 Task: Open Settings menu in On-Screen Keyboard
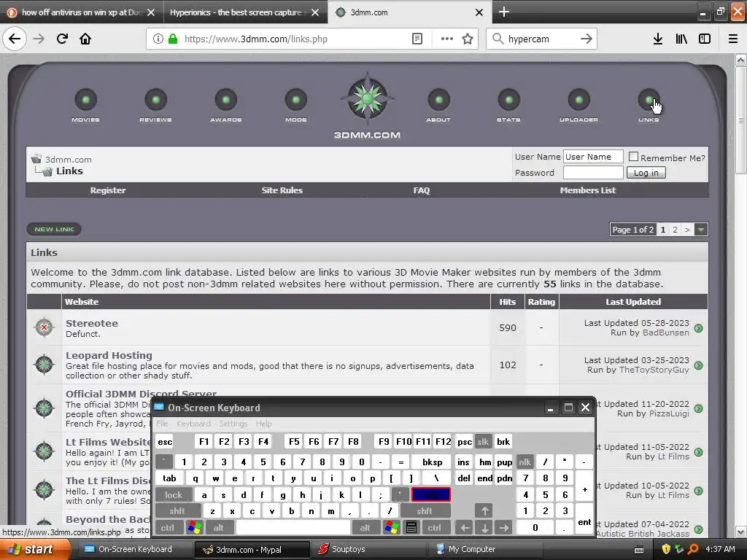(233, 424)
